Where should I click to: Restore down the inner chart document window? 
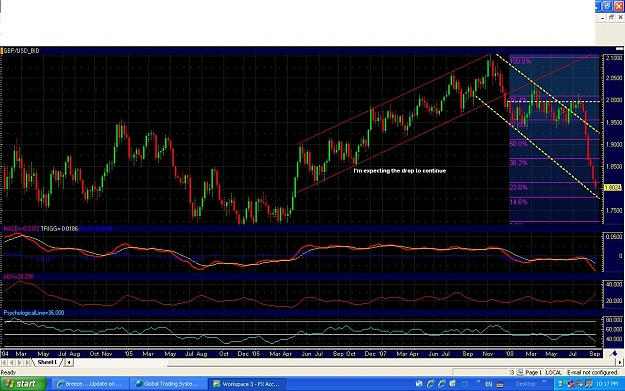point(611,17)
